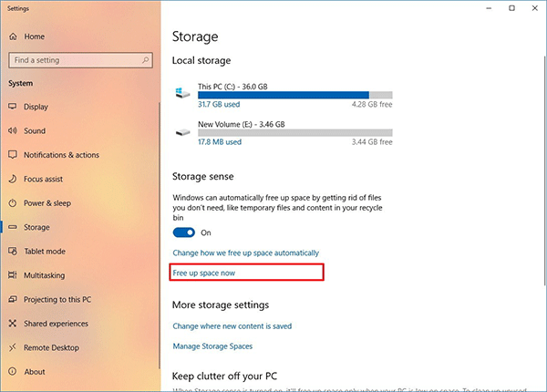
Task: Open Multitasking label
Action: (x=45, y=275)
